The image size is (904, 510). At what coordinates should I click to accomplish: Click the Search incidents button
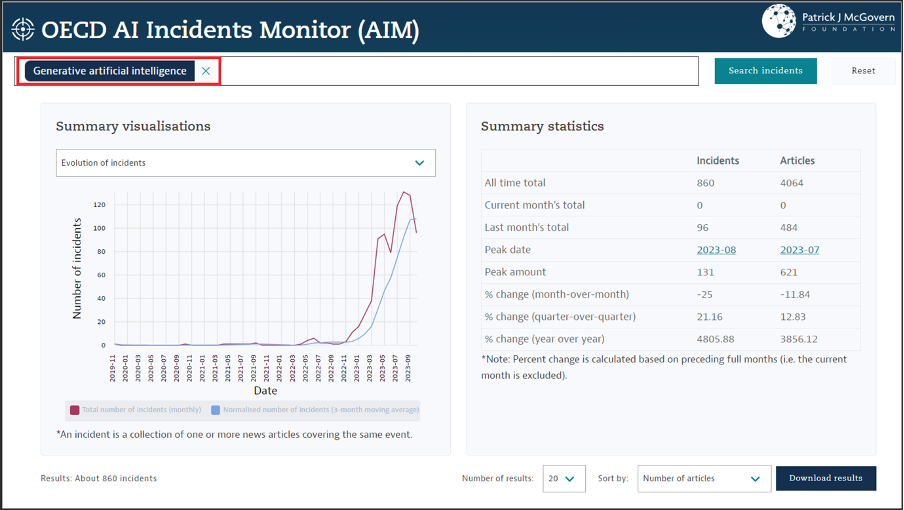click(765, 71)
